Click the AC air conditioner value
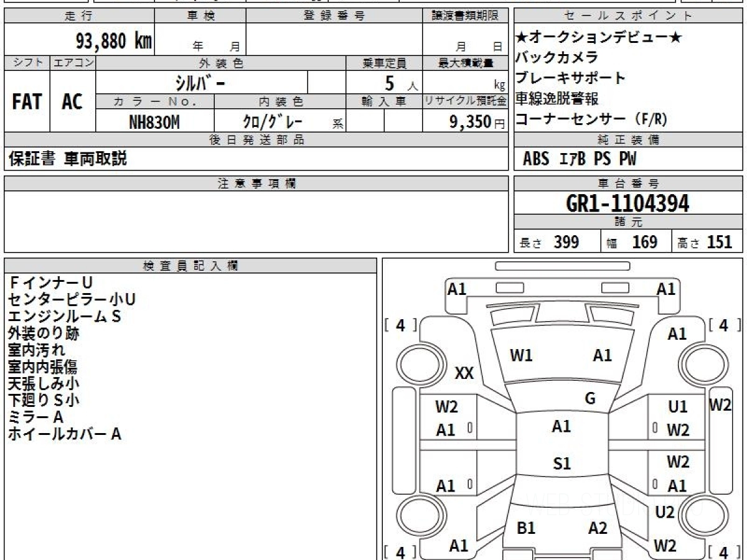747x560 pixels. [x=72, y=102]
